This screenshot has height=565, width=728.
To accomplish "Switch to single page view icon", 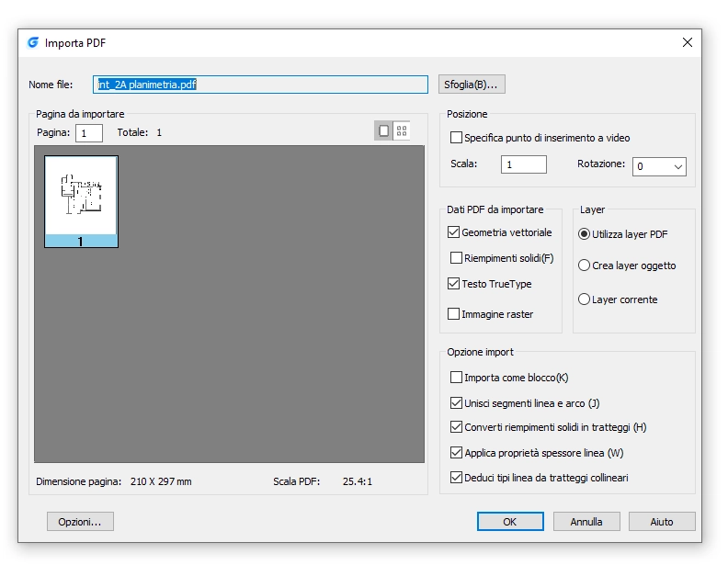I will [x=383, y=130].
